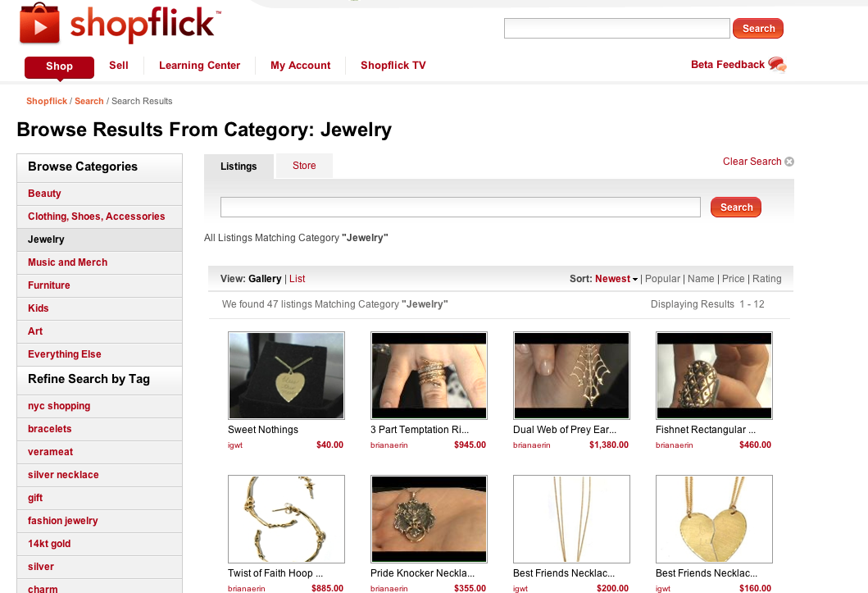This screenshot has width=868, height=593.
Task: Open the Pride Knocker Necklace thumbnail
Action: [429, 519]
